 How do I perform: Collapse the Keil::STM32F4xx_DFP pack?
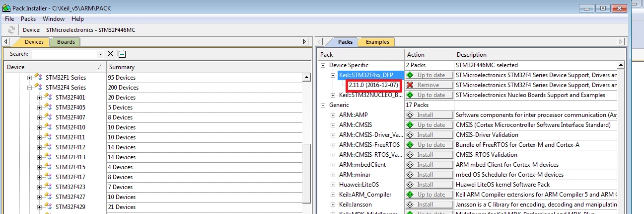tap(334, 75)
